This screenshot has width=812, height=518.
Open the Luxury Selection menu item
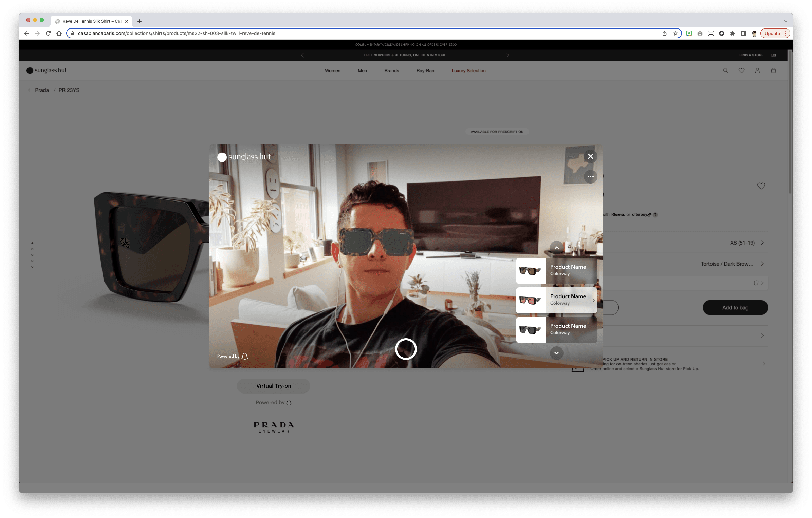pyautogui.click(x=468, y=71)
